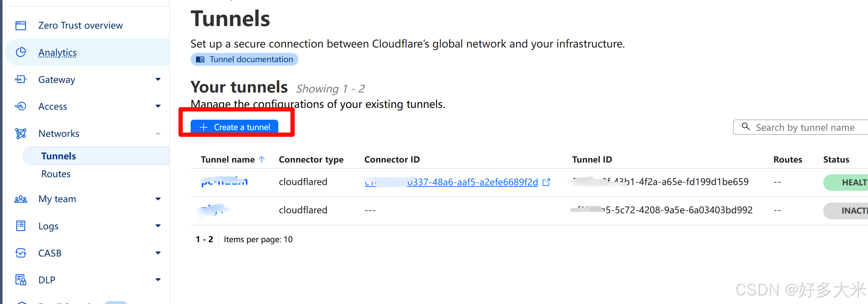Image resolution: width=868 pixels, height=304 pixels.
Task: Click the external link icon beside Connector ID
Action: 546,182
